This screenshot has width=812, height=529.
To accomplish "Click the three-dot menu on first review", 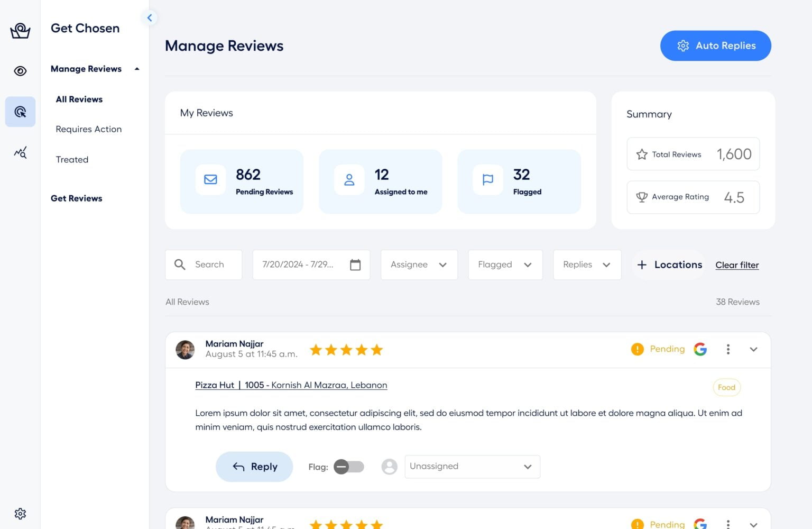I will pos(728,349).
